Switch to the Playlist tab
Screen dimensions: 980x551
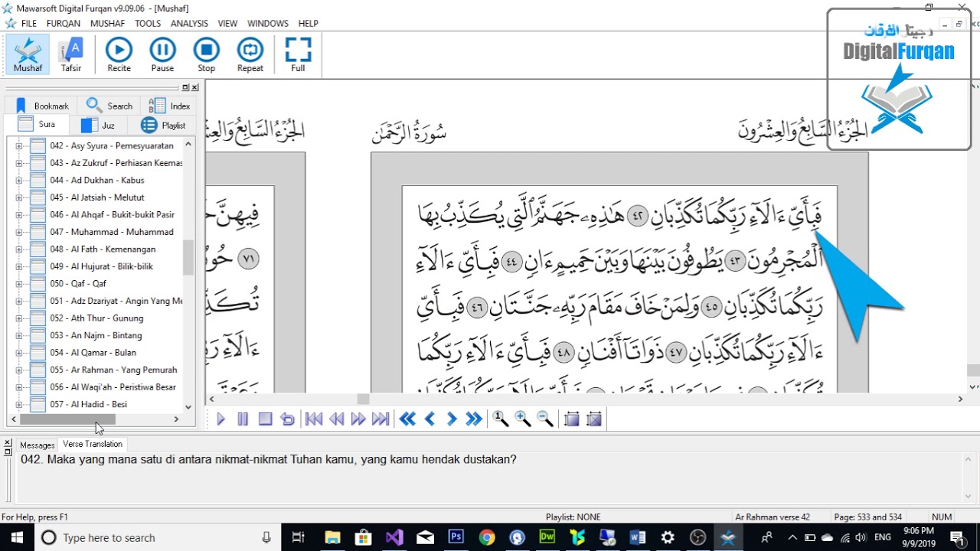click(163, 126)
